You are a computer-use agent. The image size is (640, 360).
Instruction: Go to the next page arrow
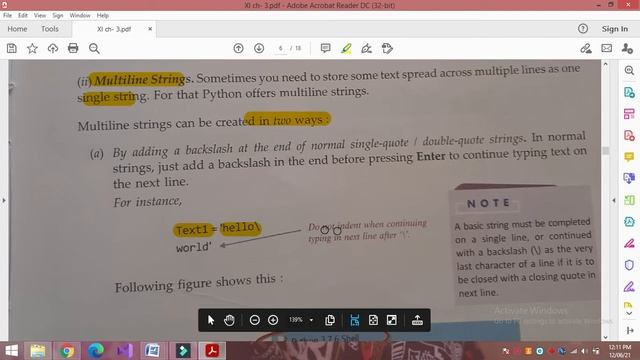[x=259, y=49]
